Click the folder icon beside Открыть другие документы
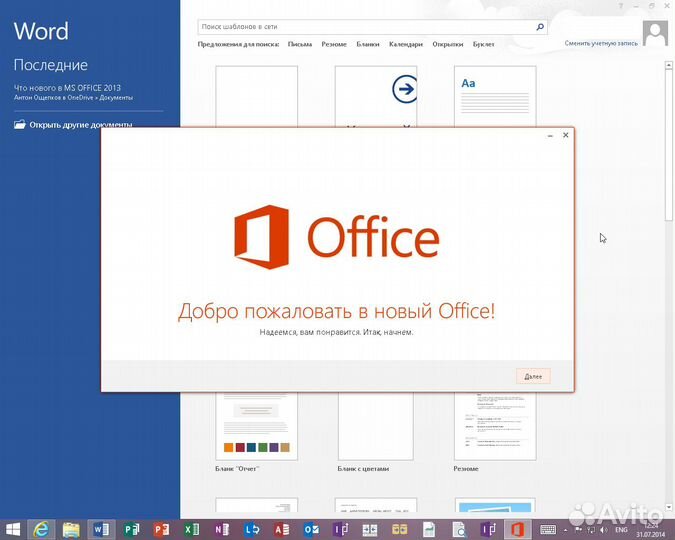Viewport: 675px width, 540px height. [x=20, y=124]
